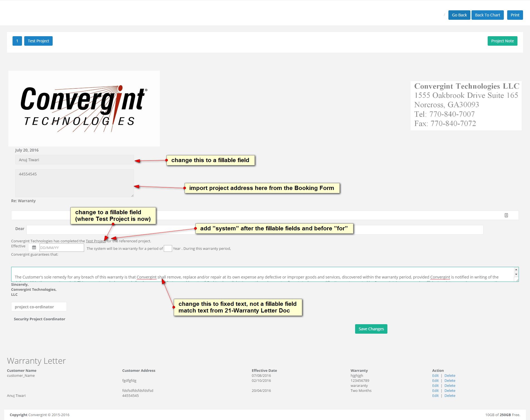This screenshot has height=420, width=530.
Task: Click the warranty period Year field
Action: pos(168,248)
